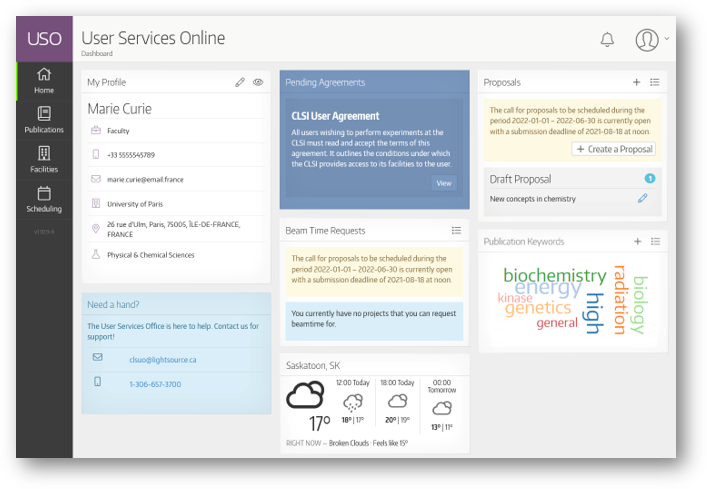Click phone icon beside +33 5555545789
This screenshot has height=489, width=707.
coord(96,155)
